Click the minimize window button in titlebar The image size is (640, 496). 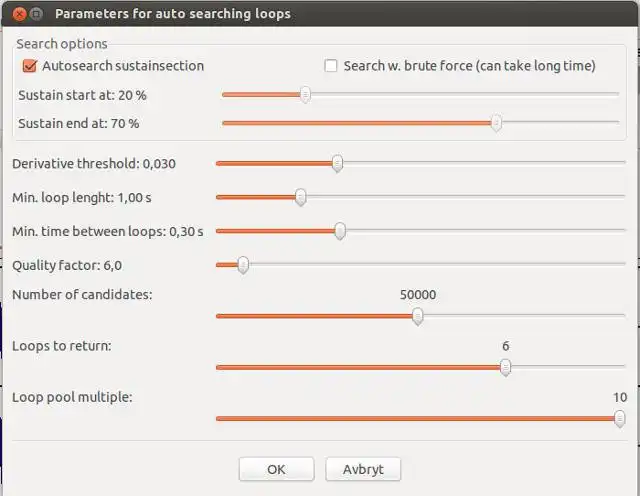pyautogui.click(x=37, y=14)
